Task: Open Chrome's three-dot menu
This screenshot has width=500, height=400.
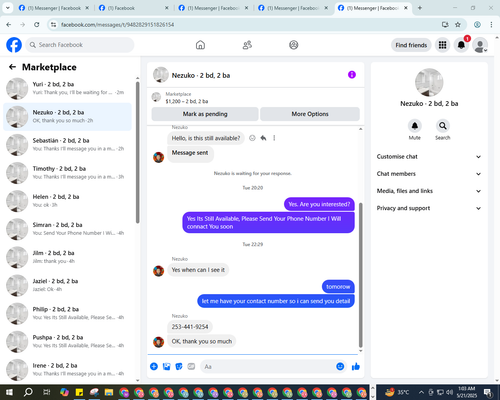Action: [x=491, y=25]
